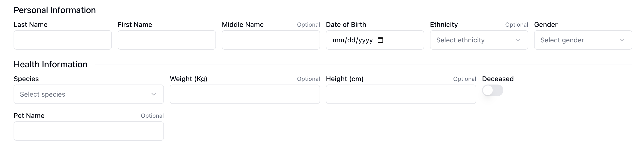Select the Middle Name input box

(x=271, y=40)
